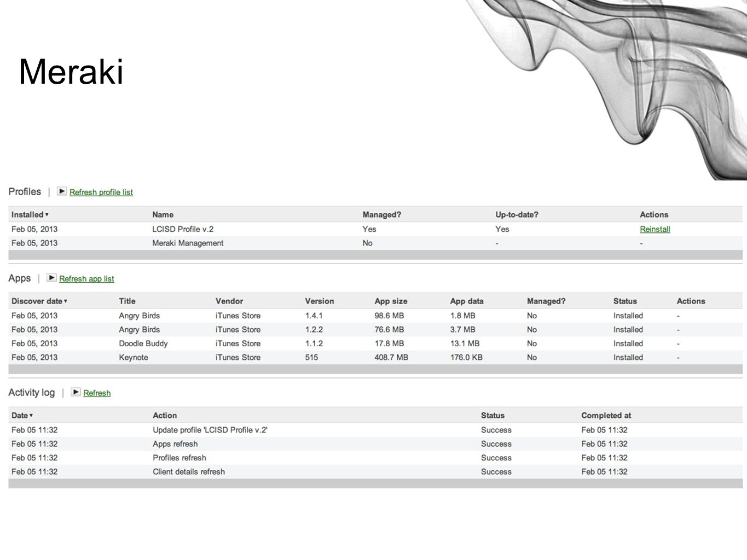
Task: Click the Update profile 'LCISD Profile v.2' entry
Action: pyautogui.click(x=210, y=430)
